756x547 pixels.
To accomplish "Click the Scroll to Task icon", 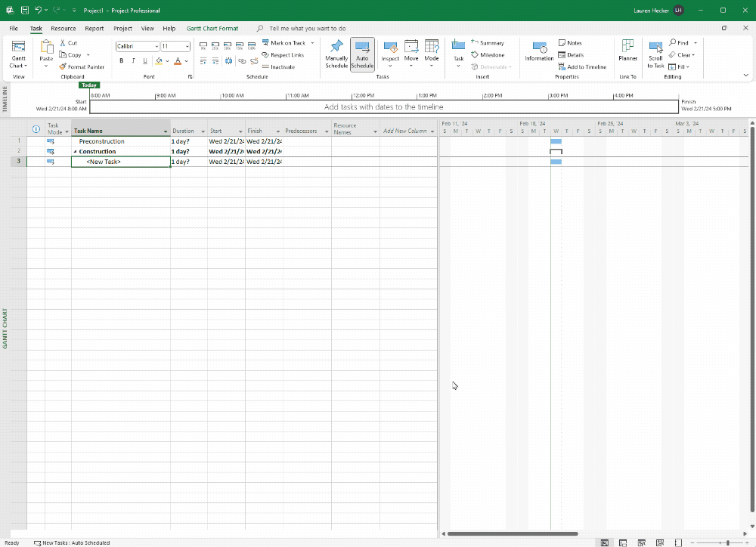I will click(655, 48).
